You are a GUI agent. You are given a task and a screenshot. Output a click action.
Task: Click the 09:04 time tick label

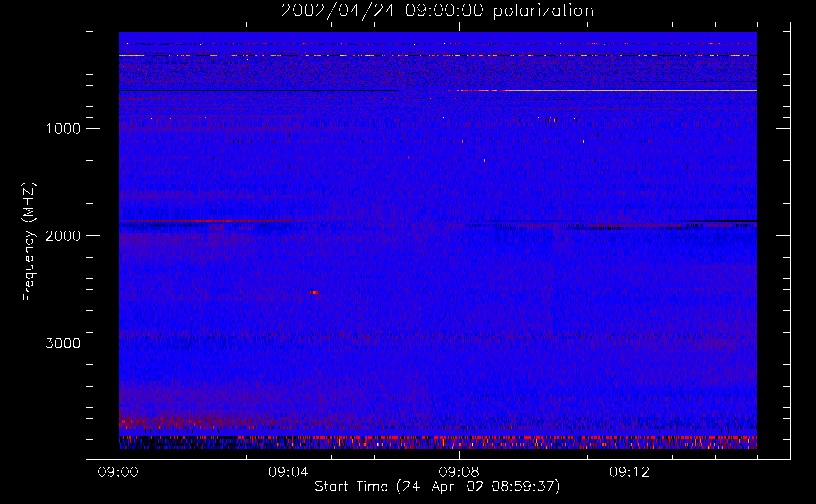(288, 472)
